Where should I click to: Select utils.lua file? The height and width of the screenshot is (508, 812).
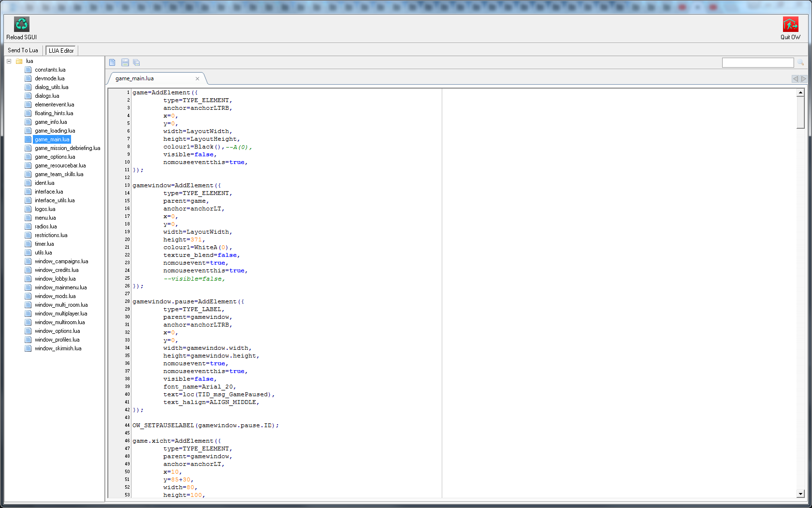tap(43, 253)
